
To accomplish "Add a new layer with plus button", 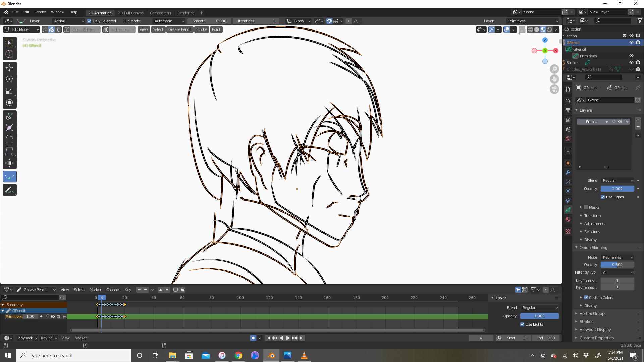I will point(638,120).
